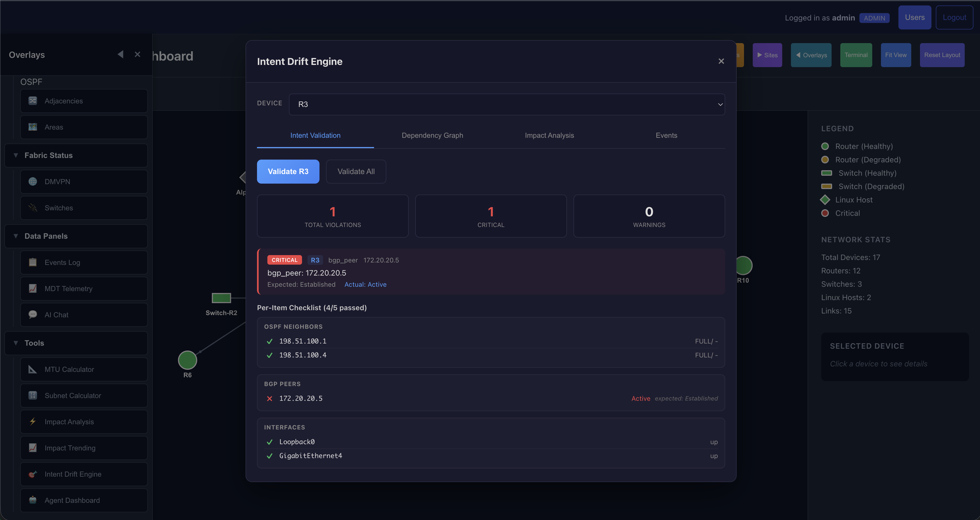Image resolution: width=980 pixels, height=520 pixels.
Task: Click the 'Actual: Active' text
Action: pos(365,284)
